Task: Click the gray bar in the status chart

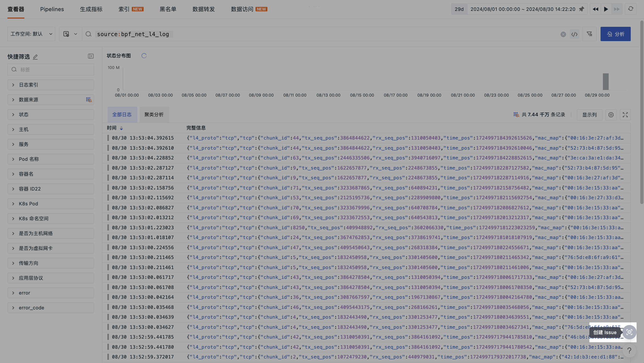Action: pos(606,81)
